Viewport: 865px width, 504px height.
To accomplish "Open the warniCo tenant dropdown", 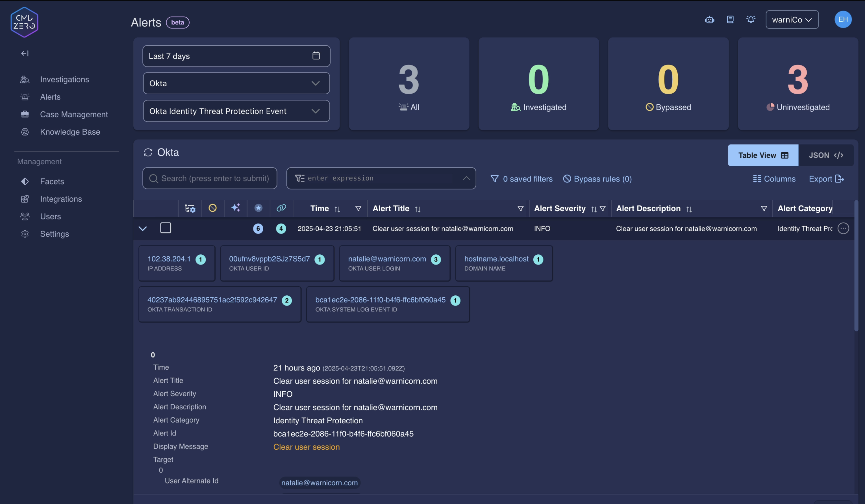I will tap(791, 20).
